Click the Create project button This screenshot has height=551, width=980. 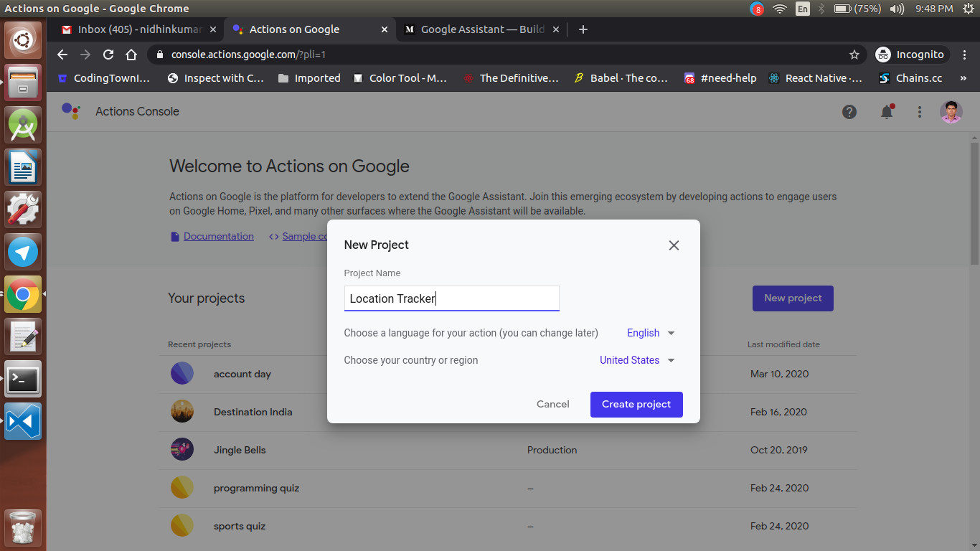click(636, 404)
